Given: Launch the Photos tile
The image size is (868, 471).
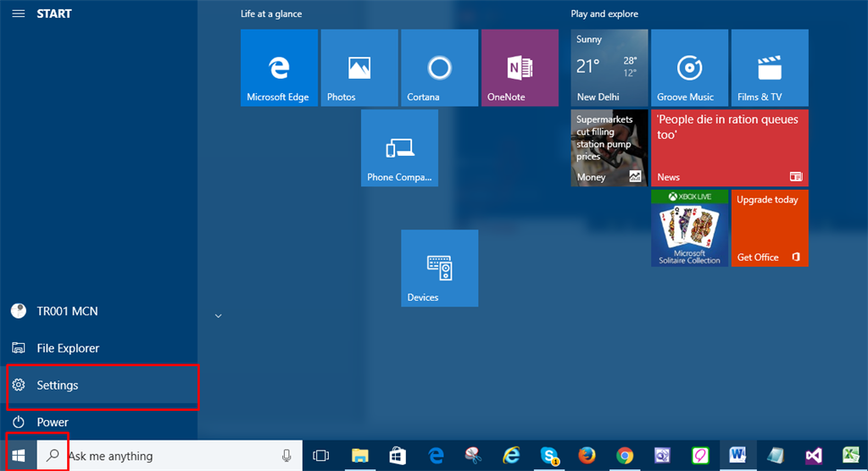Looking at the screenshot, I should [x=359, y=68].
